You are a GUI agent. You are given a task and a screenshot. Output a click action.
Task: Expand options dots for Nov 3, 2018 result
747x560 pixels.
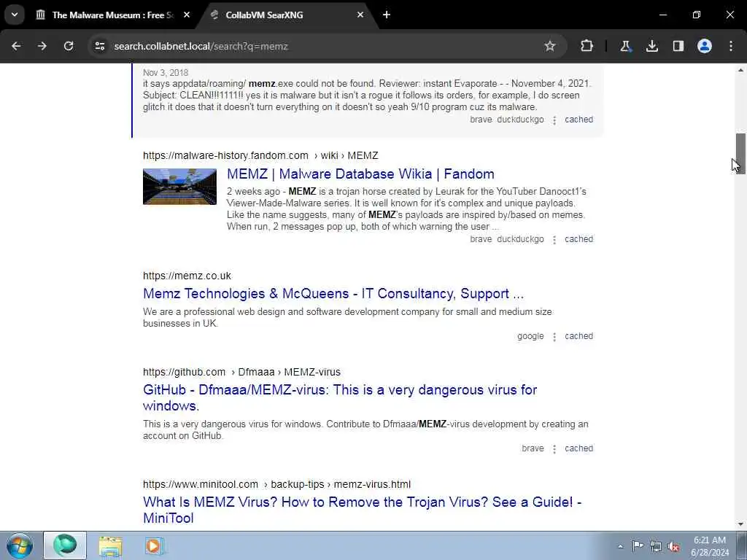click(x=554, y=120)
